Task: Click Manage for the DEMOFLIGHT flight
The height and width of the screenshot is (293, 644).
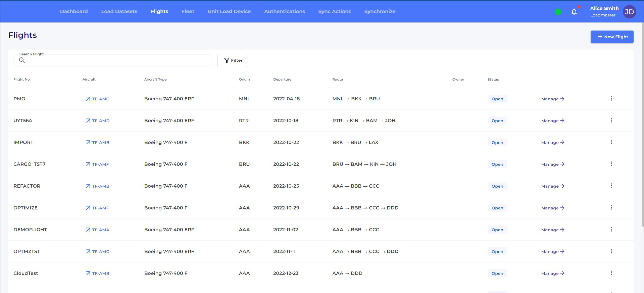Action: click(553, 230)
